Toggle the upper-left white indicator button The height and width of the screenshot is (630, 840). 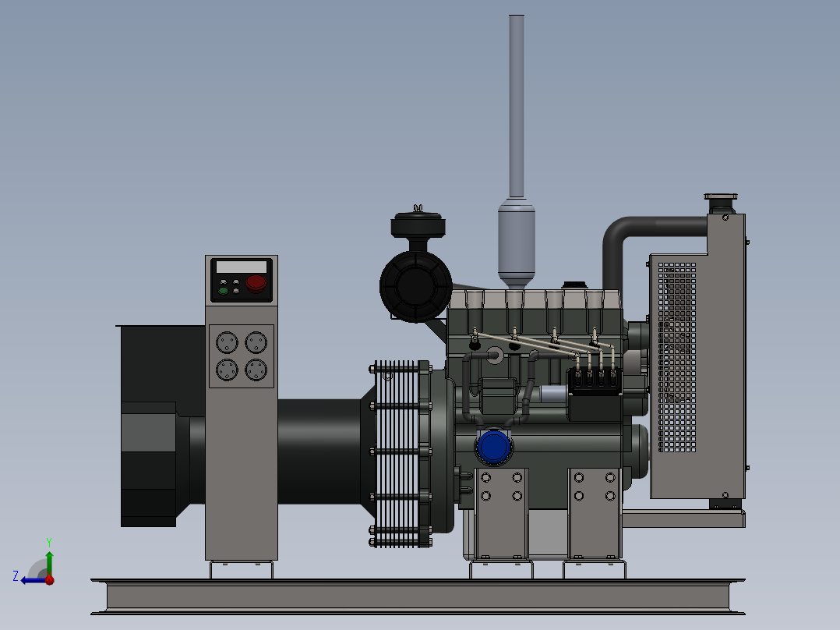(x=223, y=281)
